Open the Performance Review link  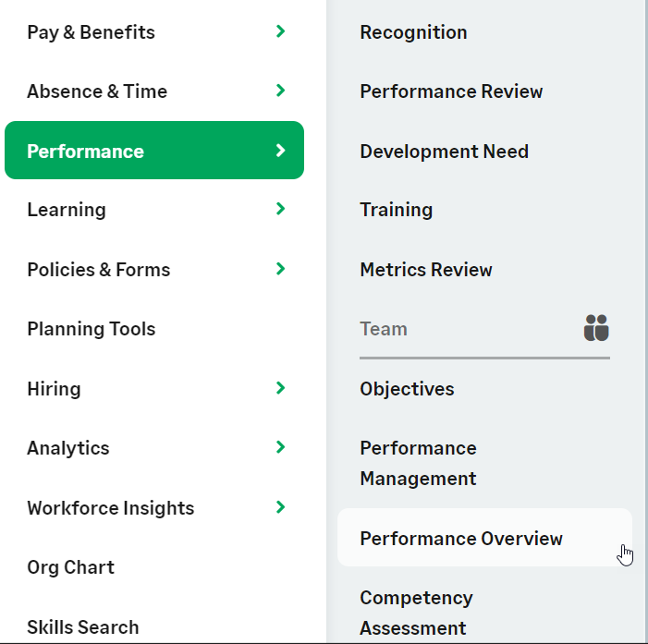click(x=451, y=91)
